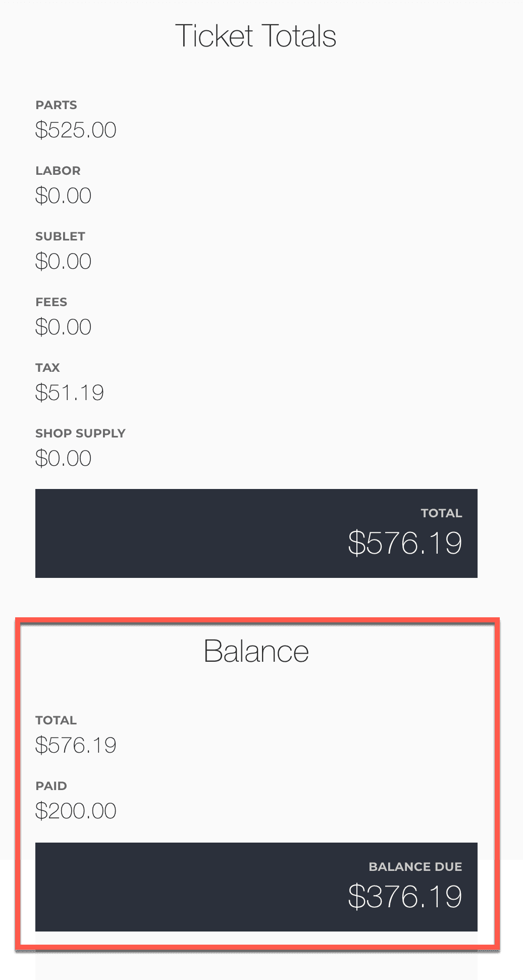
Task: Click the $51.19 tax amount
Action: 70,393
